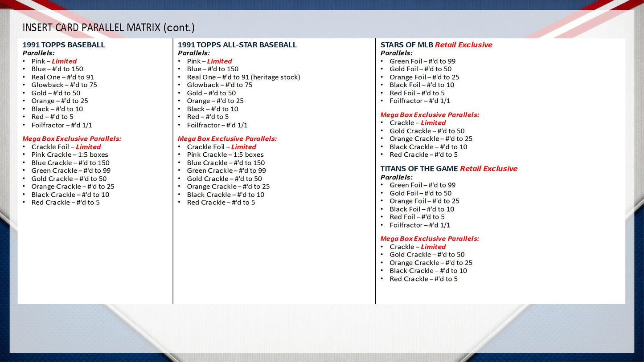Click the "TITANS OF THE GAME" heading text
The width and height of the screenshot is (644, 362).
[419, 169]
